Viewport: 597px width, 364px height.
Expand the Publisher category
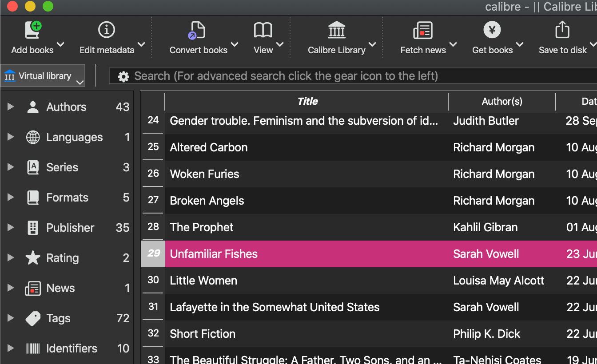tap(11, 228)
